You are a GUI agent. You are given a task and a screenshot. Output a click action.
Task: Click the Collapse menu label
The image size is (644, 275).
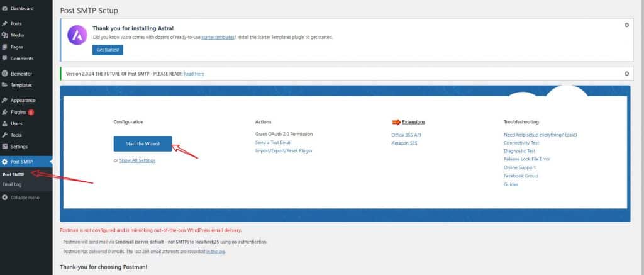25,198
